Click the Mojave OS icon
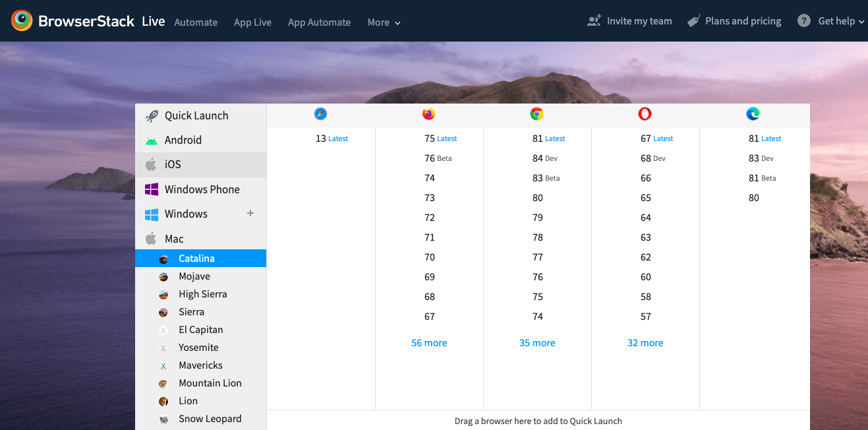Screen dimensions: 868x430 coord(163,277)
